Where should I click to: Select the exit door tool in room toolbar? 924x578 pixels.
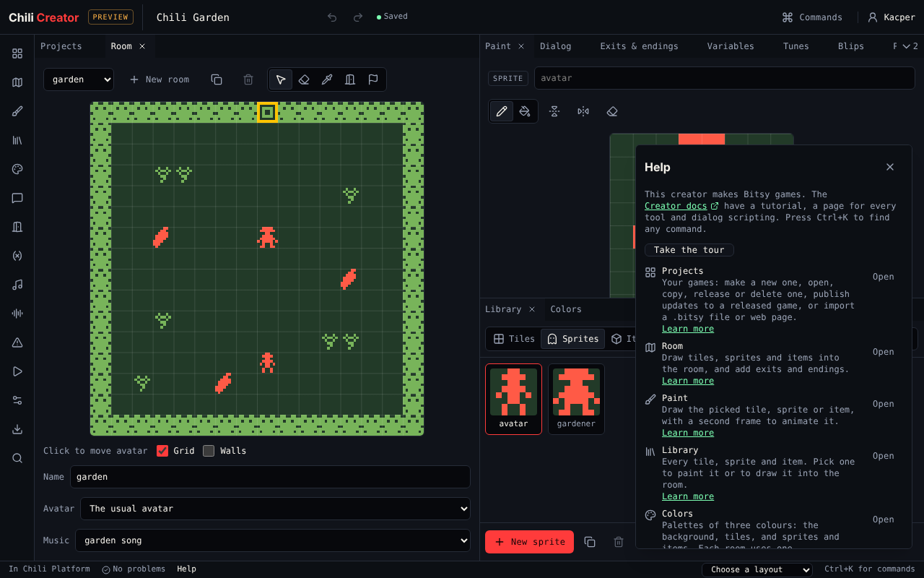point(350,79)
